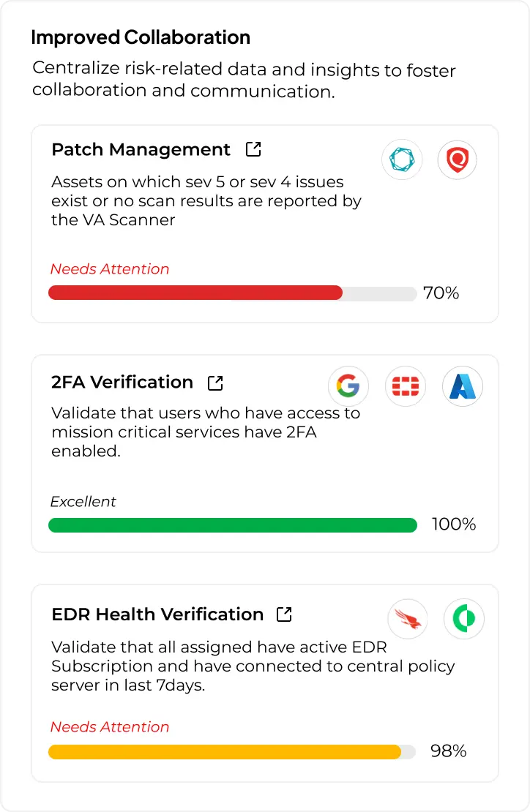Click the green half-circle vendor icon
530x812 pixels.
[464, 620]
